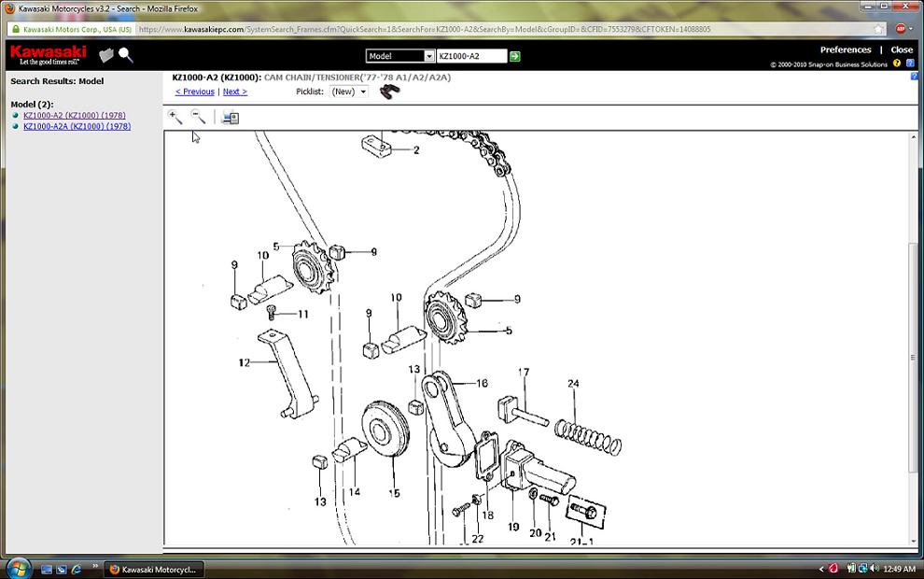Open the KZ1000-A2 (KZ1000) (1978) link
Image resolution: width=924 pixels, height=579 pixels.
tap(75, 116)
